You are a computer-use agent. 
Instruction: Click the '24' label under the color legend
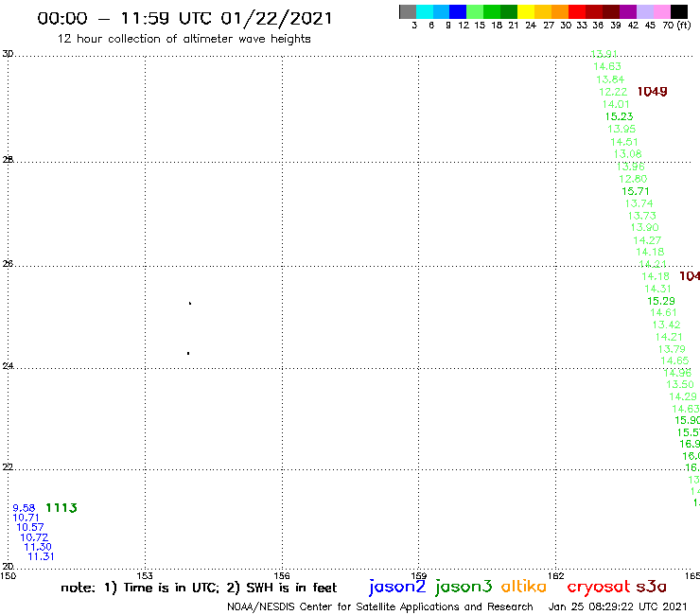click(x=531, y=26)
